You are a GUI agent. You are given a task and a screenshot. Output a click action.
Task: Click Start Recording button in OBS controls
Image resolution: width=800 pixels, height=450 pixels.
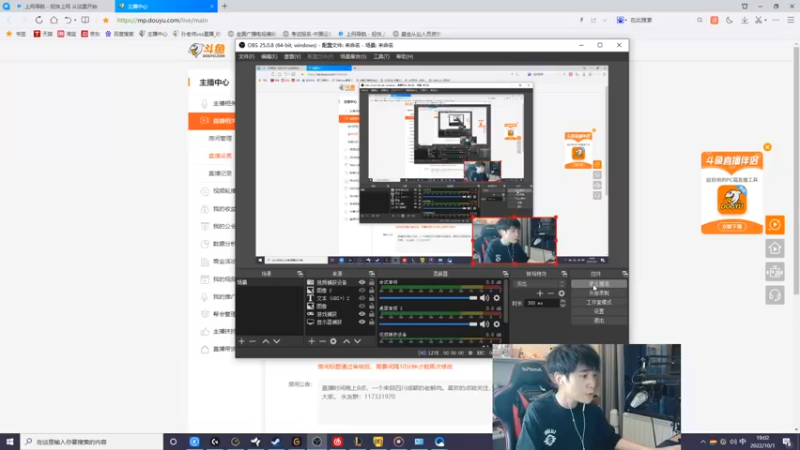point(599,293)
